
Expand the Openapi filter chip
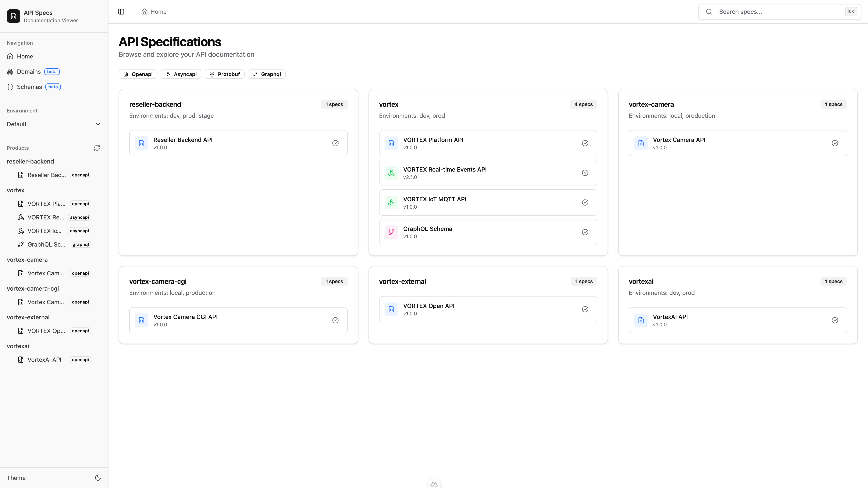[138, 74]
